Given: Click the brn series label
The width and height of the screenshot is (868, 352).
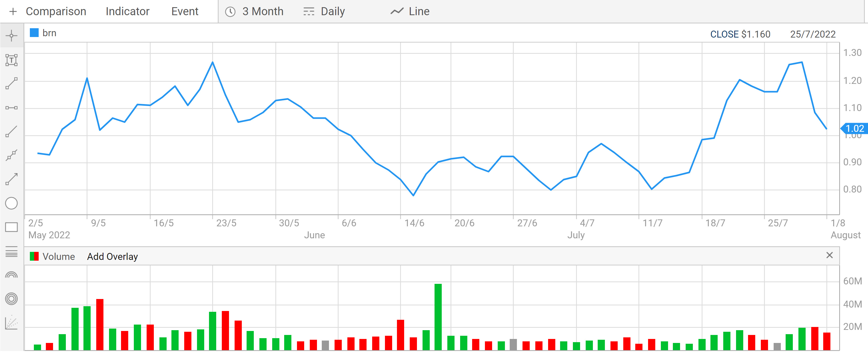Looking at the screenshot, I should point(50,33).
